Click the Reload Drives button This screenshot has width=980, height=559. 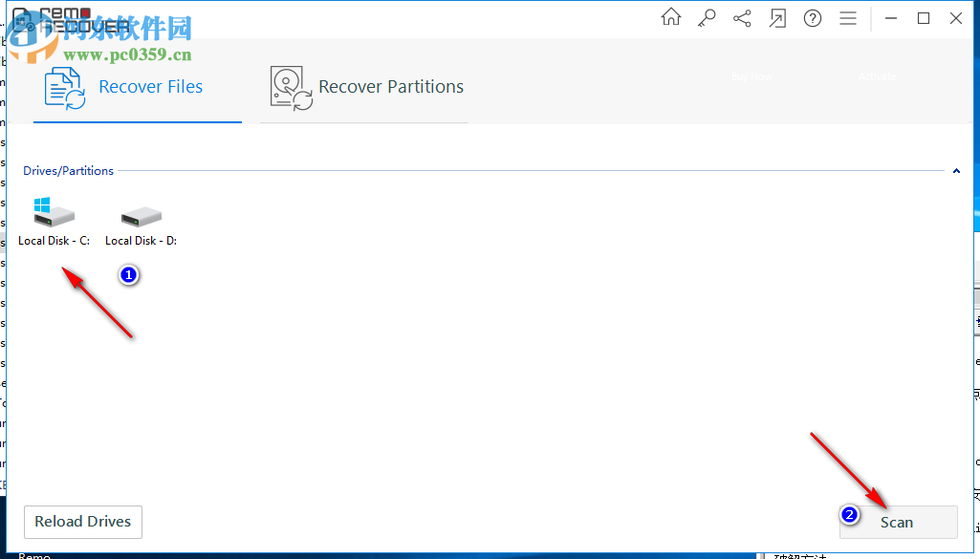82,522
